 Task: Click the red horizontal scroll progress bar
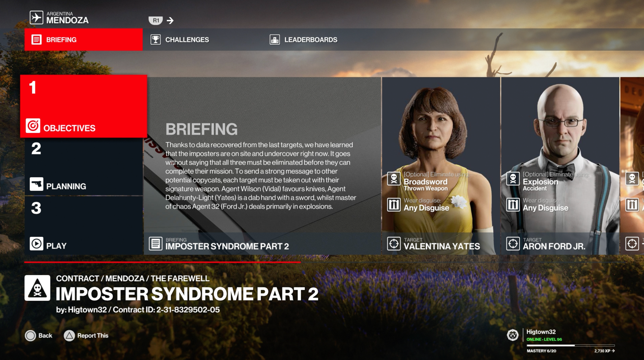coord(163,262)
